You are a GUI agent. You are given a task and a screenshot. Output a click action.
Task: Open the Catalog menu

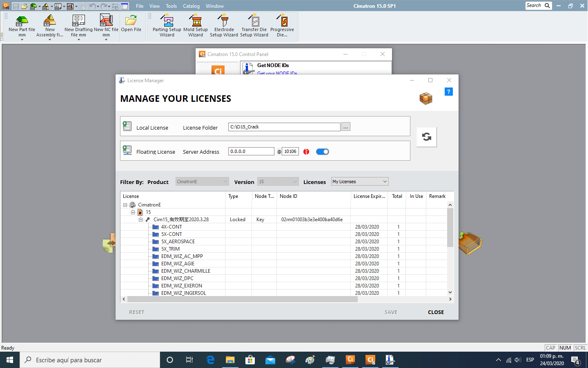pos(191,6)
